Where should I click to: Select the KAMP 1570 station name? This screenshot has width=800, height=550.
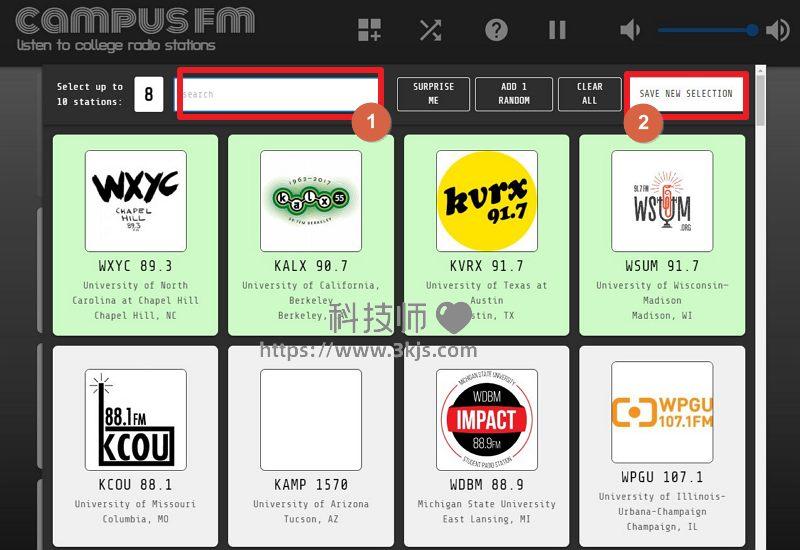(x=311, y=485)
